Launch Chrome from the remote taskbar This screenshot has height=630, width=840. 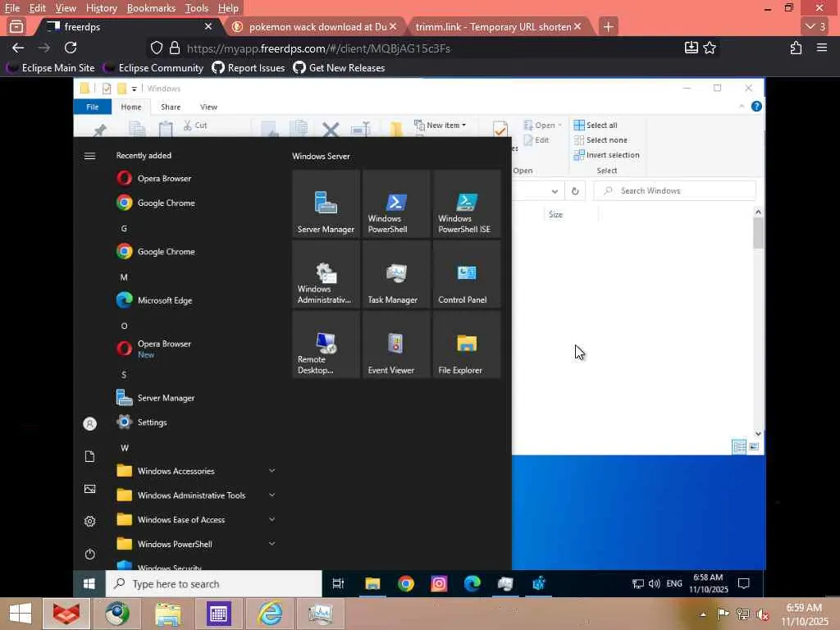click(x=406, y=583)
